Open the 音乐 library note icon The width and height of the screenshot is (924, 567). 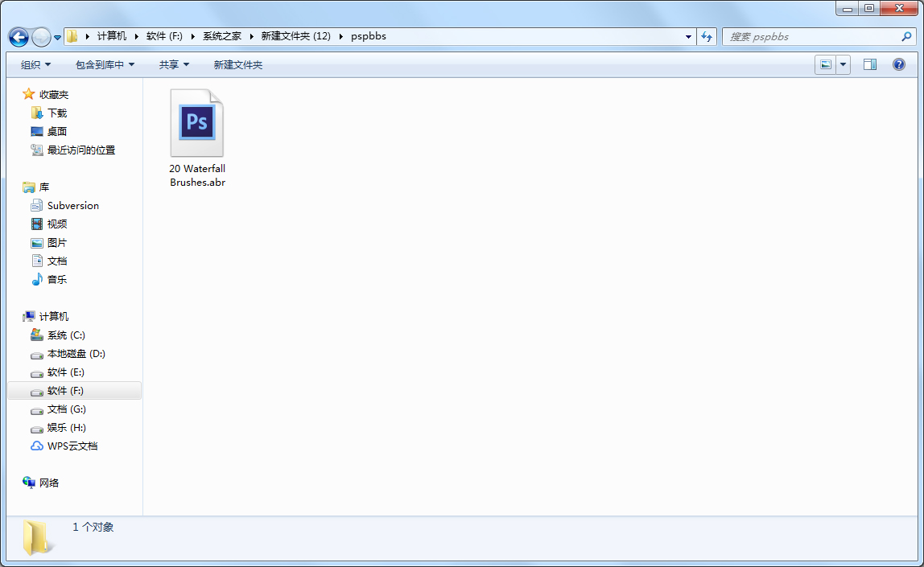point(37,279)
